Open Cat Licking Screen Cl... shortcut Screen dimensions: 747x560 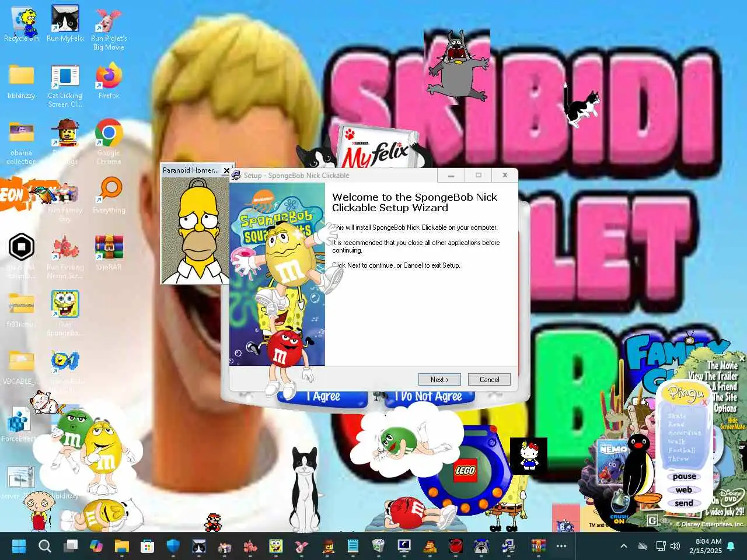tap(65, 86)
